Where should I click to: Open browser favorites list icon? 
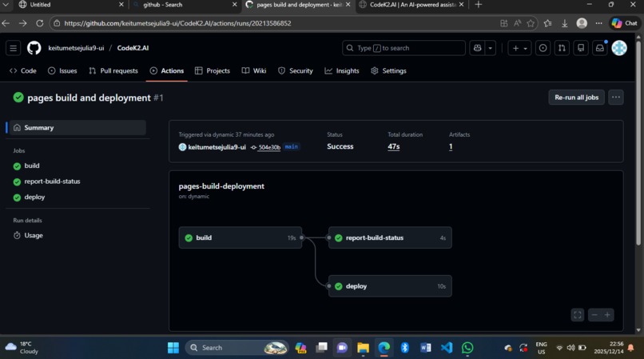pos(547,23)
